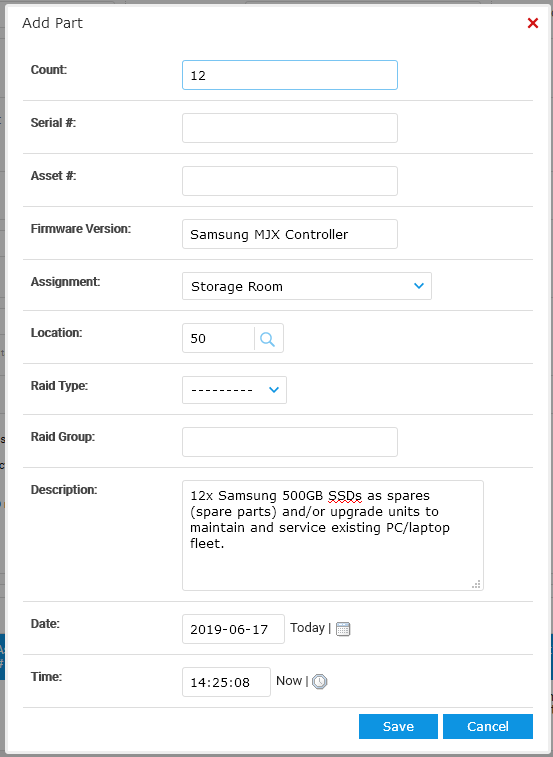Click into the Raid Group field

click(290, 442)
